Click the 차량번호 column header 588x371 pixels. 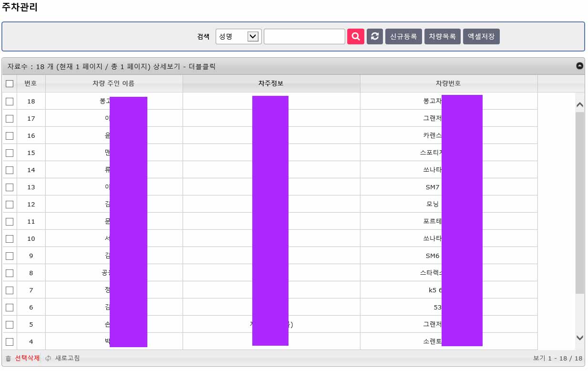coord(448,83)
